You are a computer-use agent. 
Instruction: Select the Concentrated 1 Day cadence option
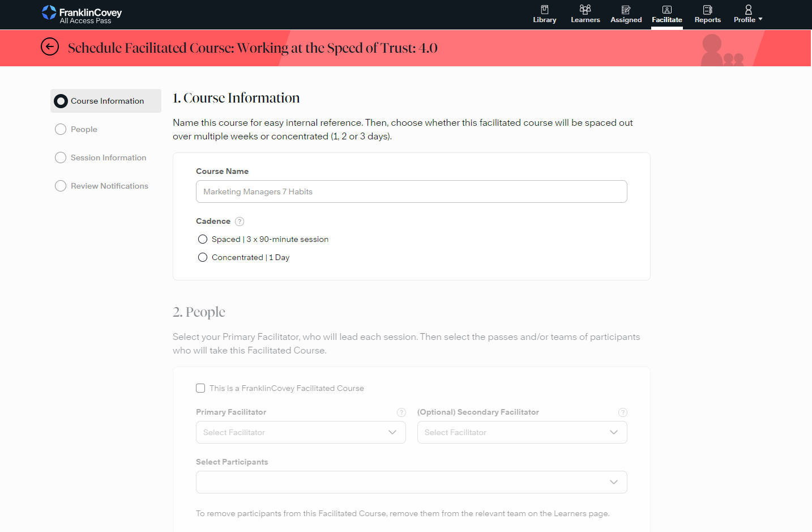tap(203, 257)
